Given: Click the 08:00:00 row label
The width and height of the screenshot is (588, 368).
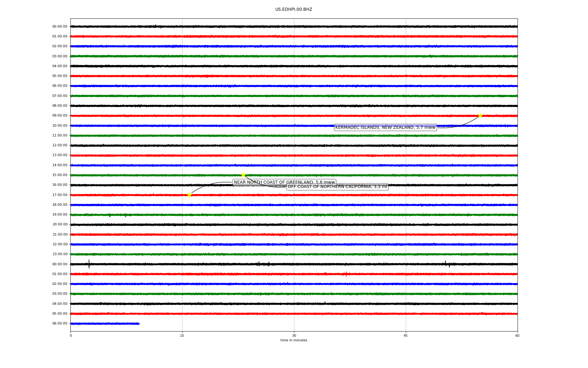Looking at the screenshot, I should [x=60, y=105].
